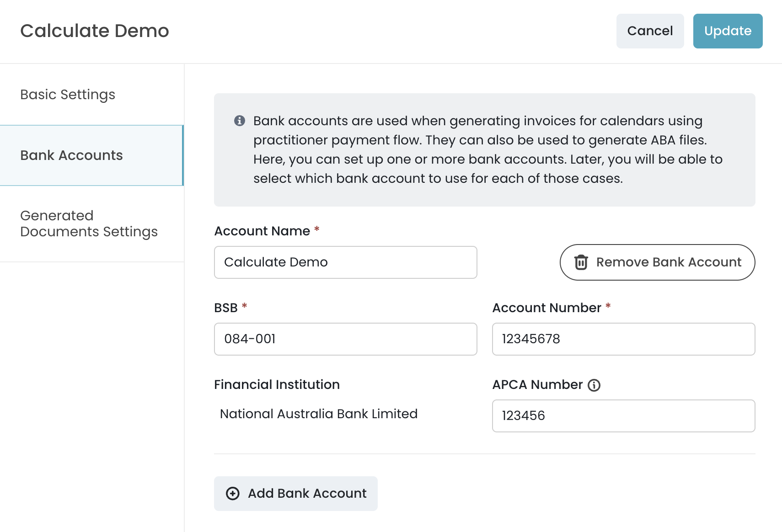Add a new bank account
The height and width of the screenshot is (532, 782).
(x=296, y=494)
